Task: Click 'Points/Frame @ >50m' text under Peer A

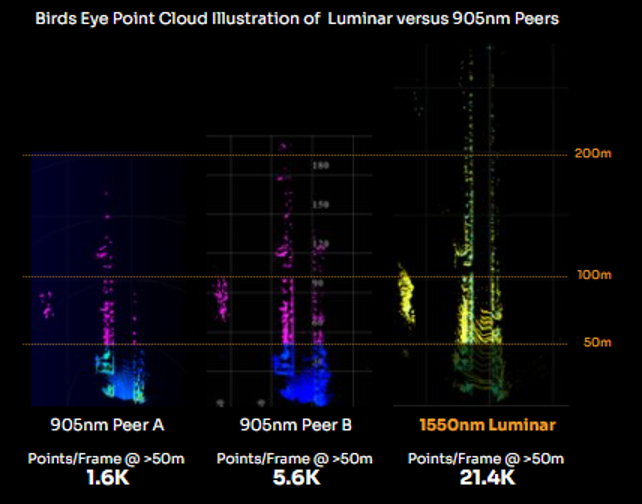Action: tap(107, 458)
